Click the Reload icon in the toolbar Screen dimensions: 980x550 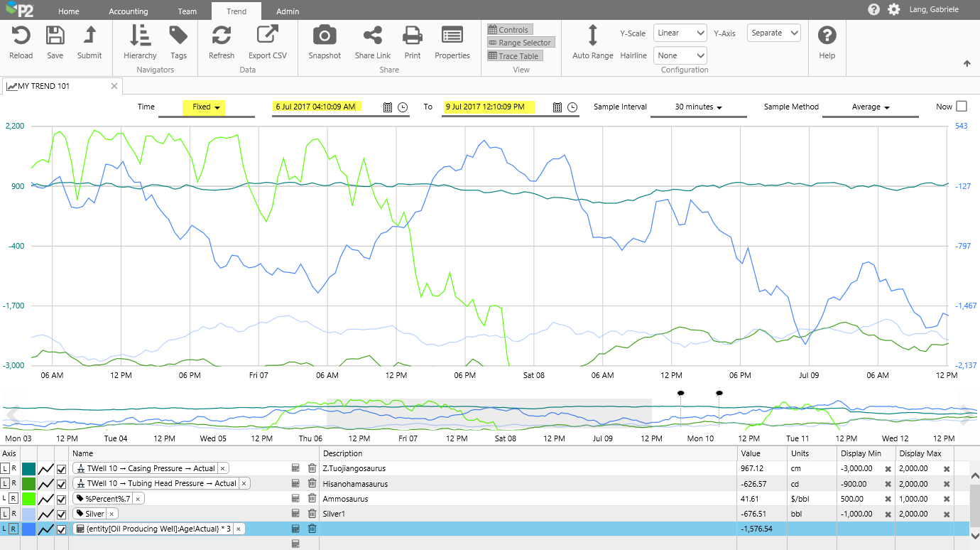[x=21, y=36]
